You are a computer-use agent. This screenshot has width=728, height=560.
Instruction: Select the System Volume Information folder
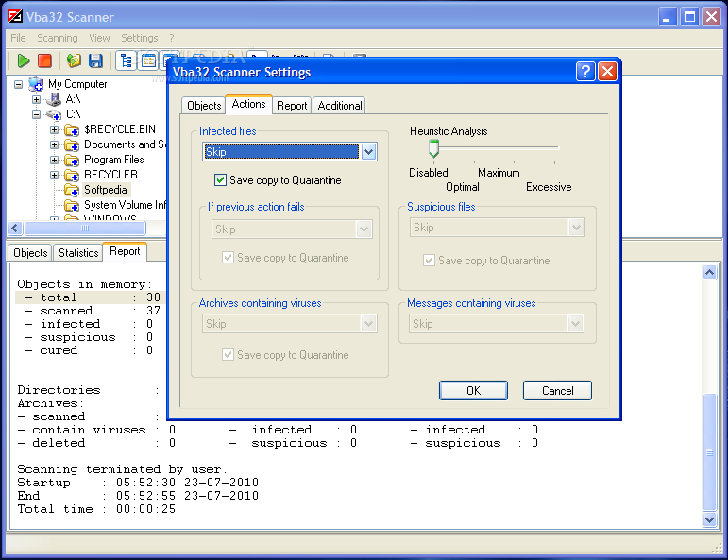point(125,205)
